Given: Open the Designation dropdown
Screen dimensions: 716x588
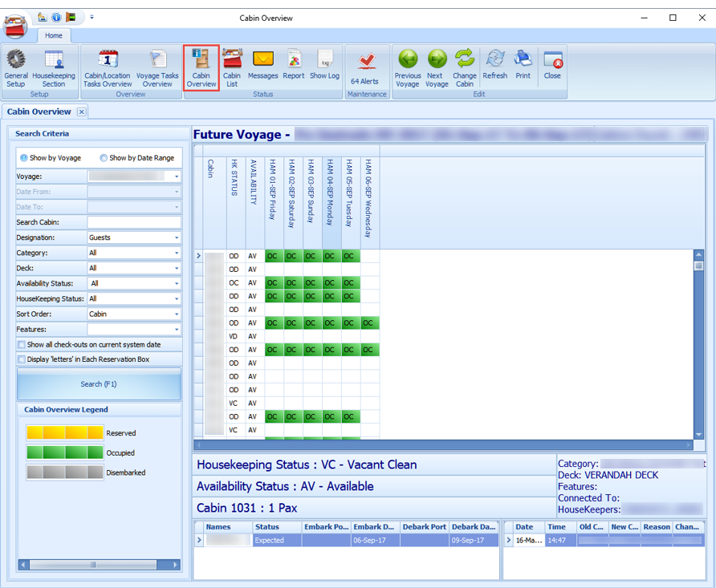Looking at the screenshot, I should pyautogui.click(x=178, y=237).
